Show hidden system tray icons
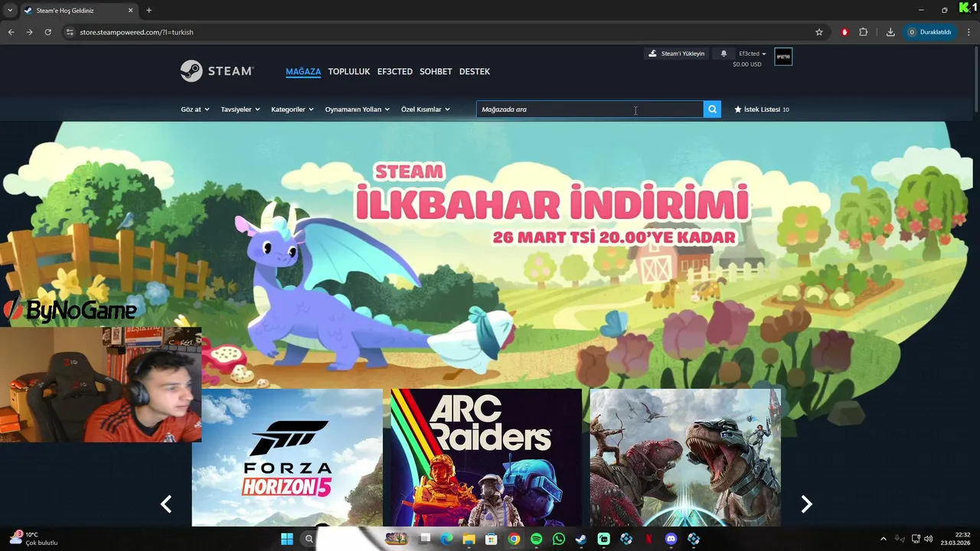The width and height of the screenshot is (980, 551). [883, 539]
